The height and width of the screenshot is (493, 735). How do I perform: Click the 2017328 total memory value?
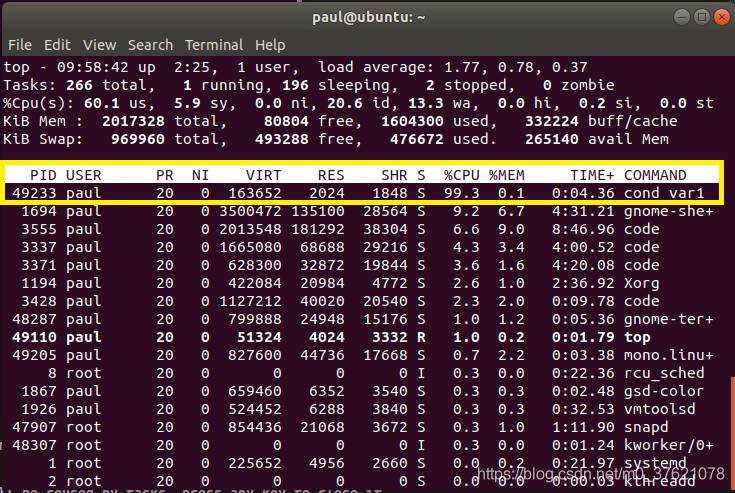point(133,121)
